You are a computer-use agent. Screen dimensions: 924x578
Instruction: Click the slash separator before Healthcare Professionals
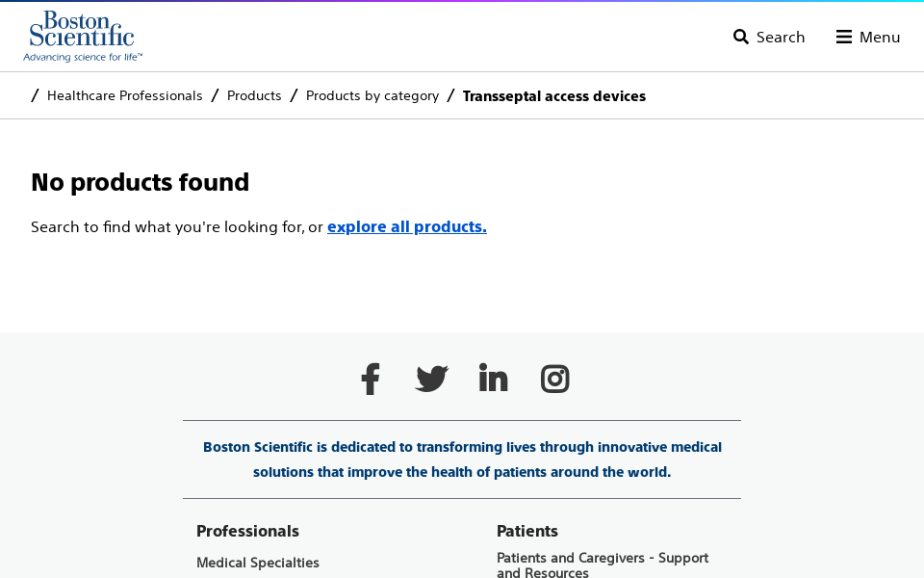[35, 95]
